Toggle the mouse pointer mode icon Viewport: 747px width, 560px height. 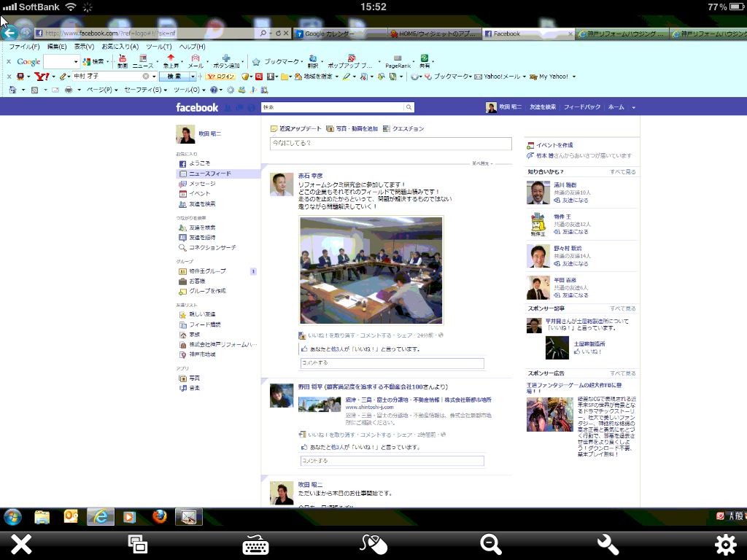click(373, 544)
